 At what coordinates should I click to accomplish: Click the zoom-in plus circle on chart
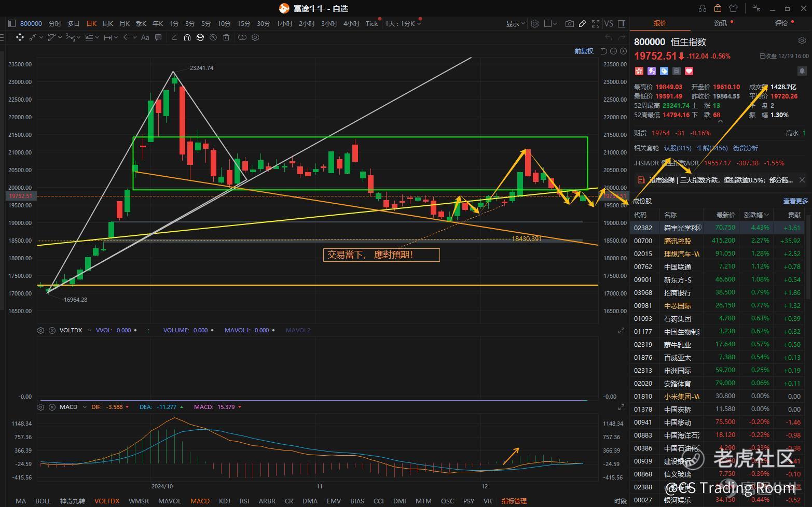pyautogui.click(x=623, y=51)
